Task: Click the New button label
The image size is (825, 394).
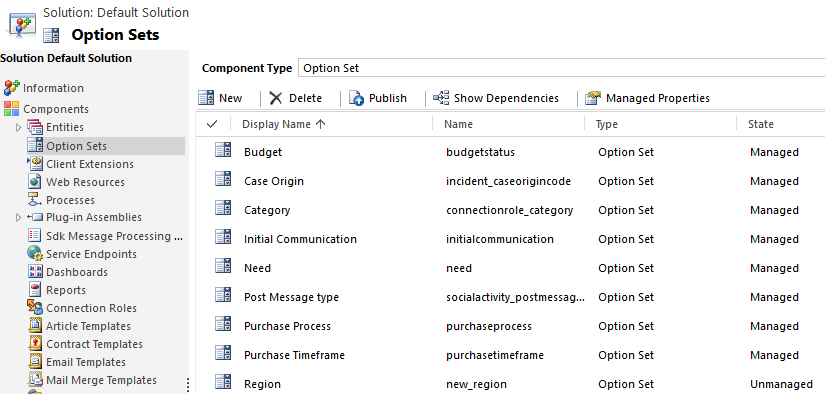Action: [x=230, y=98]
